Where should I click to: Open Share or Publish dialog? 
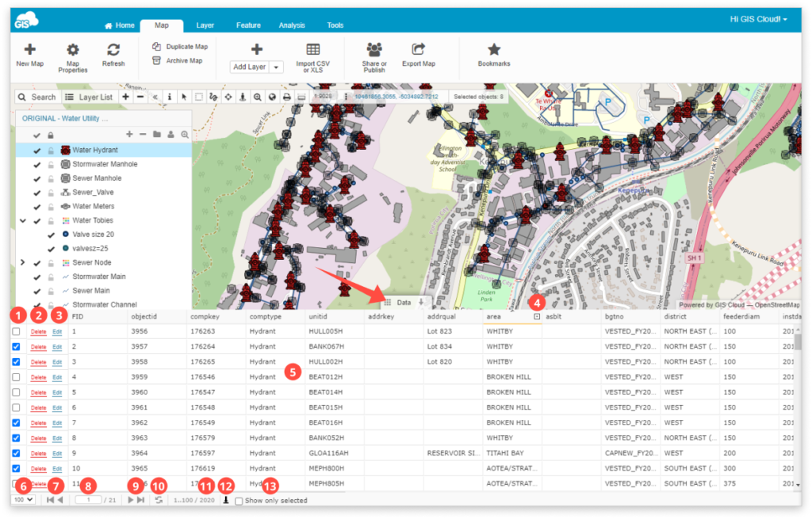click(374, 50)
